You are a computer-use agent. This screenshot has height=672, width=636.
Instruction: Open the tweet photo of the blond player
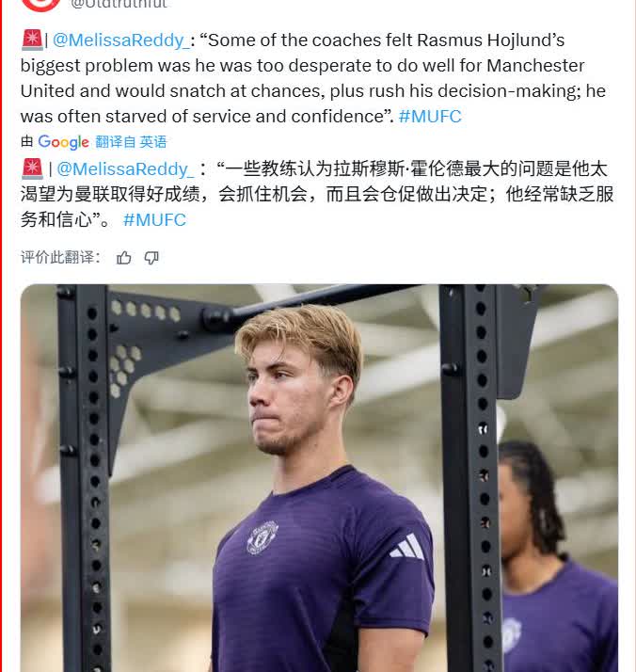click(x=319, y=478)
